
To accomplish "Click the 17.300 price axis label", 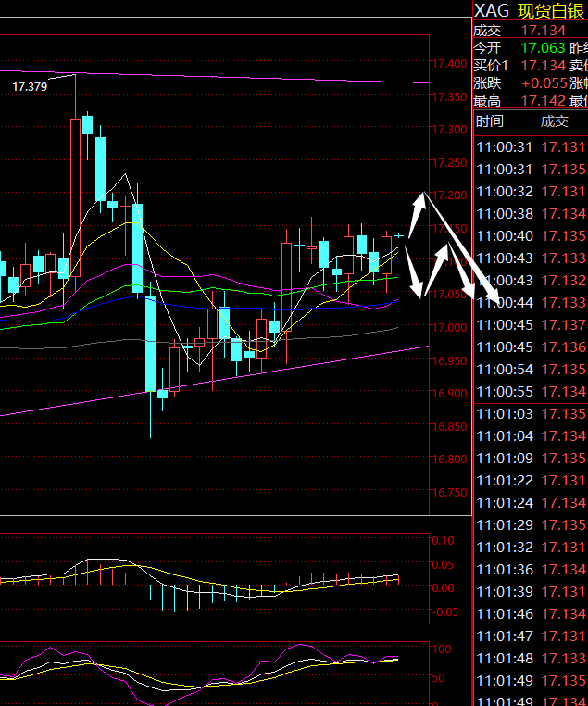I will [x=449, y=130].
